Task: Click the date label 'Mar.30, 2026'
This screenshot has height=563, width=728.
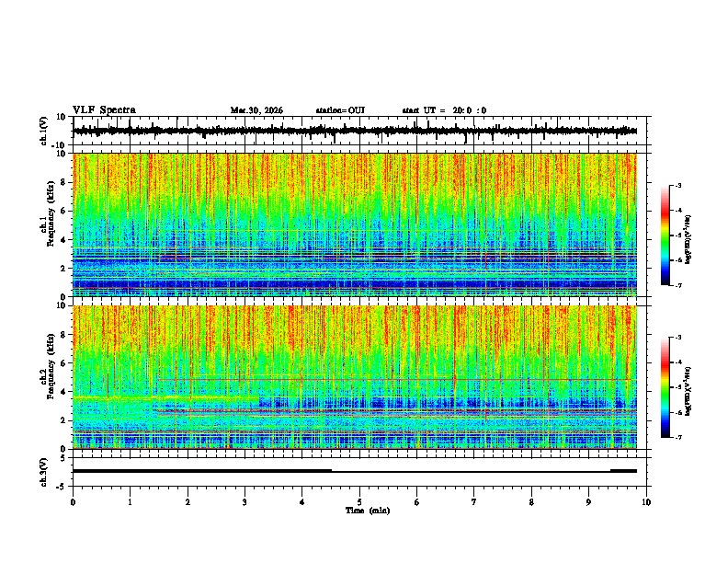Action: click(256, 110)
